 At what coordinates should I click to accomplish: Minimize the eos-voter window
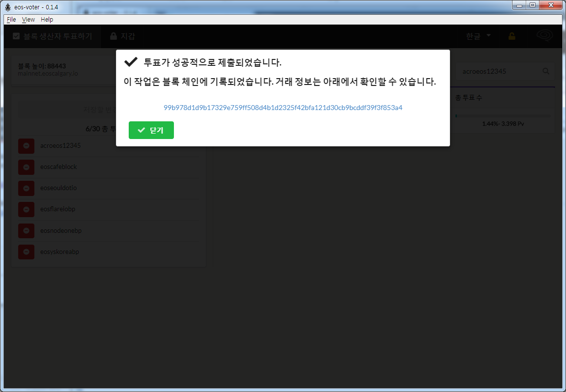pos(519,5)
